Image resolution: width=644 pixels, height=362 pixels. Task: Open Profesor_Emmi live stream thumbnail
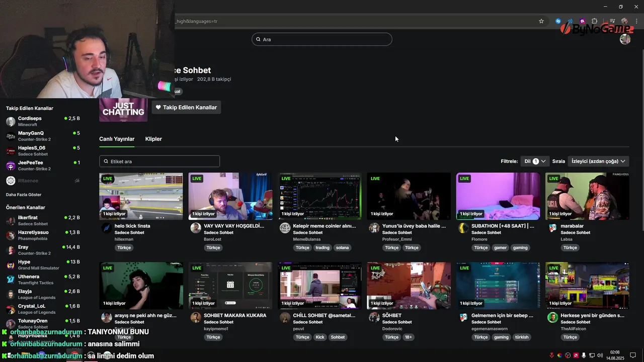[x=409, y=196]
